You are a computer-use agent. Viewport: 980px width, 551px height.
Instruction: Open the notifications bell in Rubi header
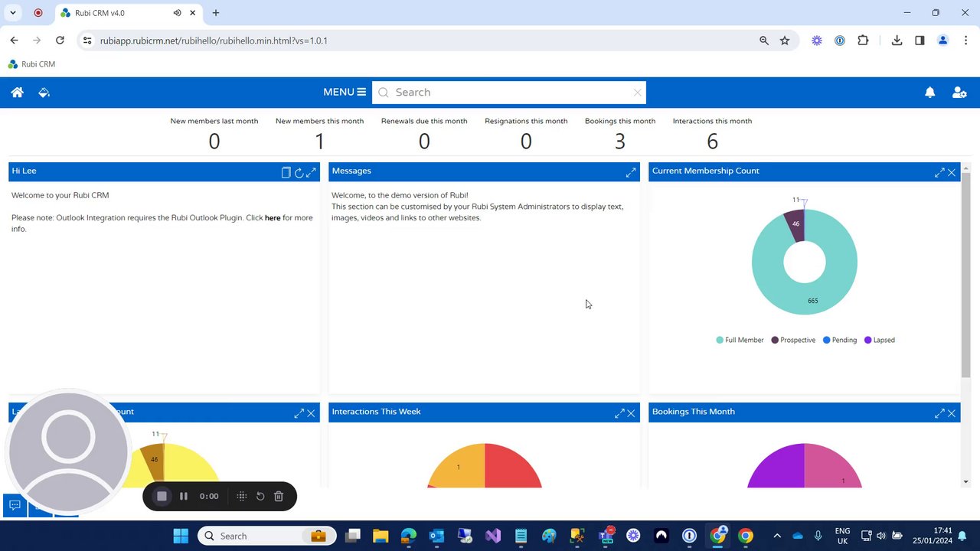pos(929,93)
